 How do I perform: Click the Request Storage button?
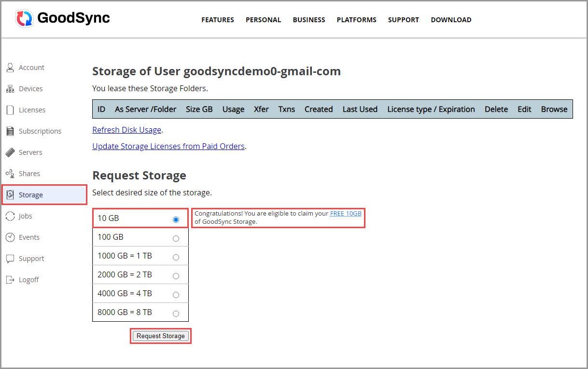(x=161, y=336)
